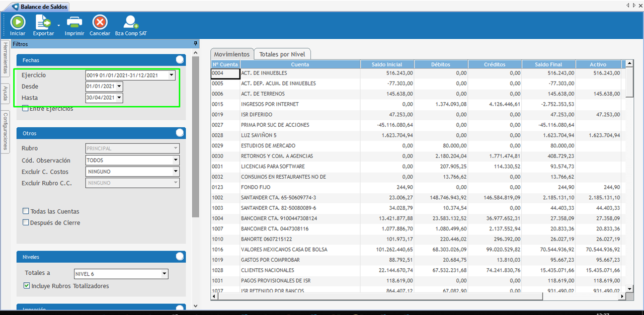Uncheck Incluye Rubros Totalizadores
644x315 pixels.
(x=27, y=286)
